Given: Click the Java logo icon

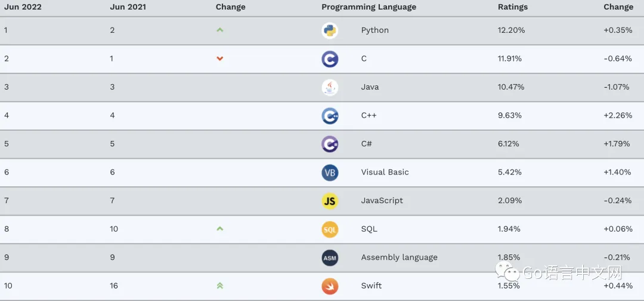Looking at the screenshot, I should coord(330,87).
